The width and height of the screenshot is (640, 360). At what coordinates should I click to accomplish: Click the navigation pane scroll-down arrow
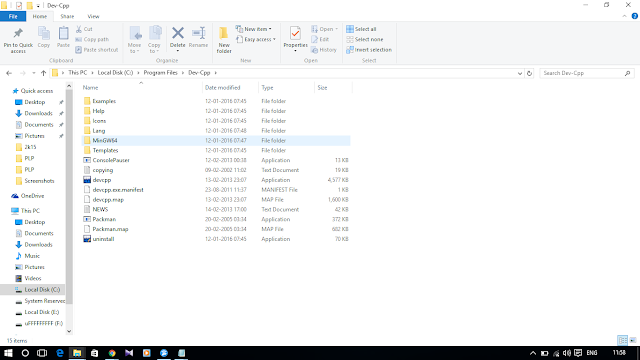[x=69, y=331]
